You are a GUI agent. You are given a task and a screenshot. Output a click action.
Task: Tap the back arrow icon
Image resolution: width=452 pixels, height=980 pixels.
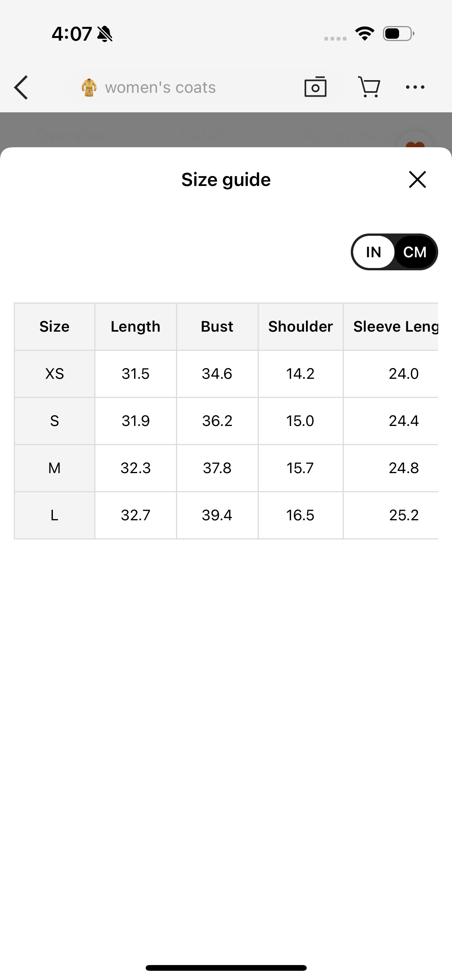(21, 87)
